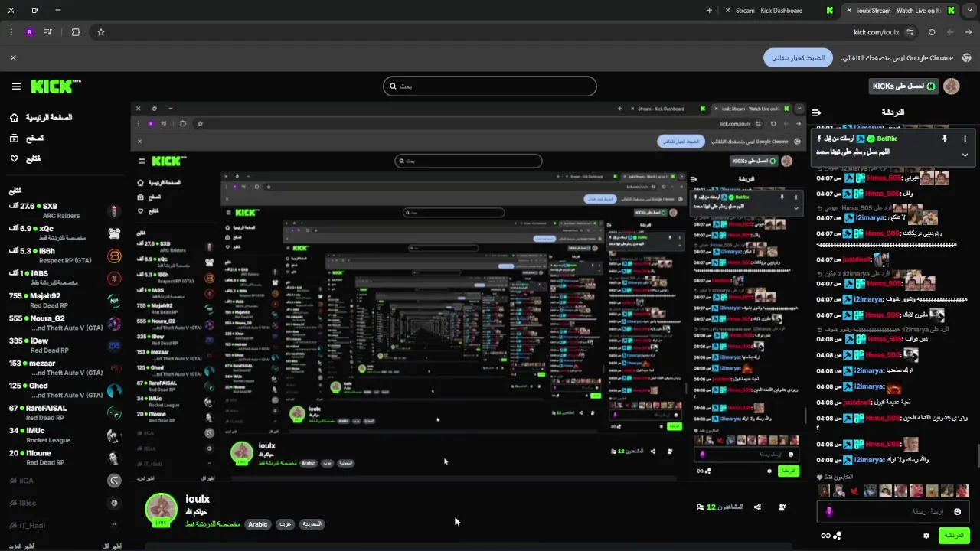Open iABS channel in the following list

click(x=65, y=277)
